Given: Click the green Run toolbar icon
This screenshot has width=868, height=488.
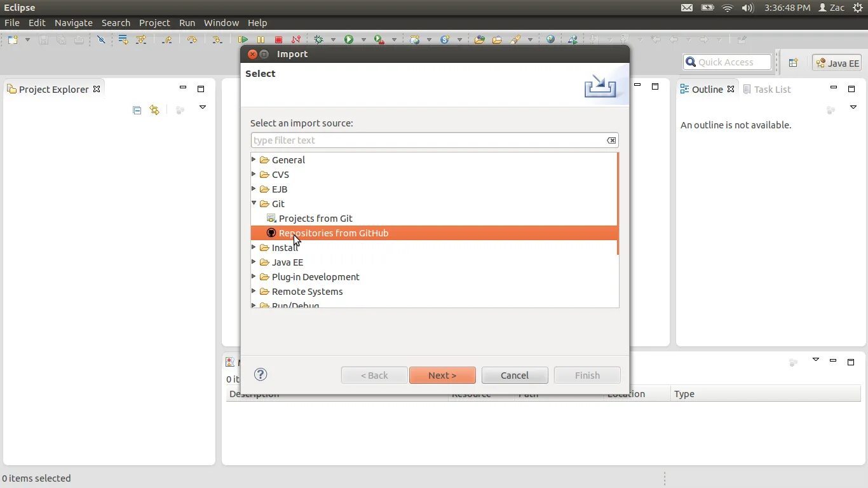Looking at the screenshot, I should (x=348, y=39).
